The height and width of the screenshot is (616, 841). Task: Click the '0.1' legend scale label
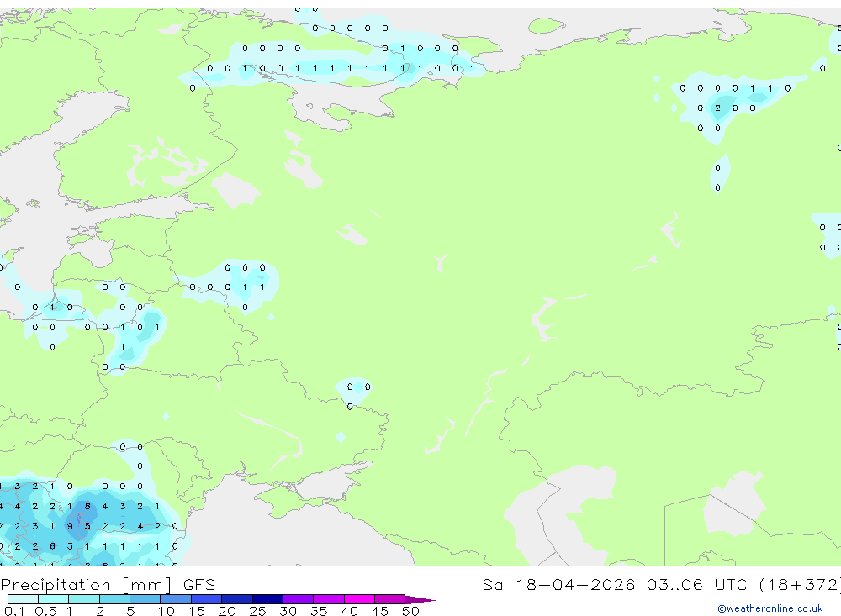point(14,611)
